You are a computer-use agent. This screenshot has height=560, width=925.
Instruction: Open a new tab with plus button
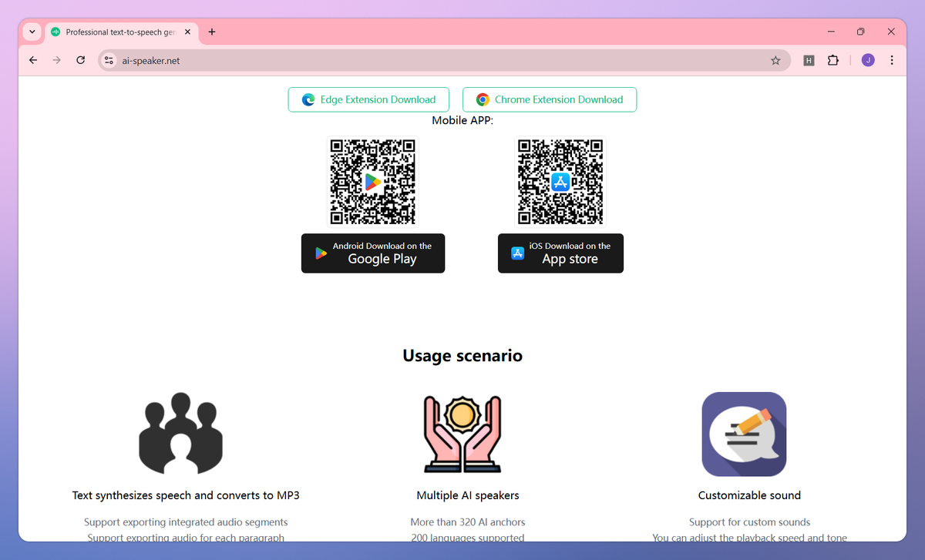click(x=212, y=32)
